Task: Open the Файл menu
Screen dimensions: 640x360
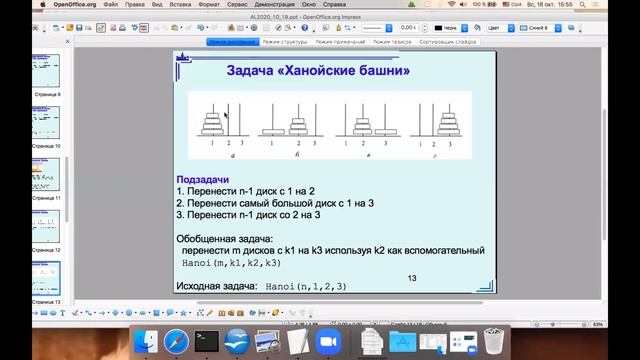Action: pyautogui.click(x=111, y=4)
